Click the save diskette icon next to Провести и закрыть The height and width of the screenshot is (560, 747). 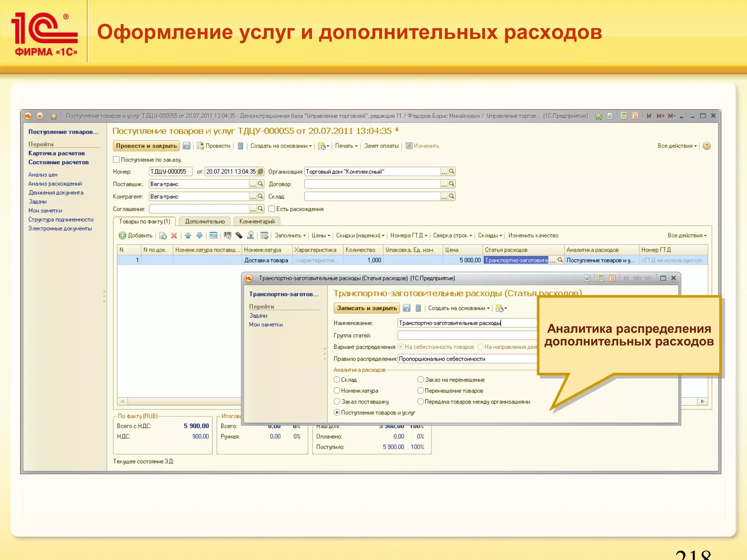point(186,146)
